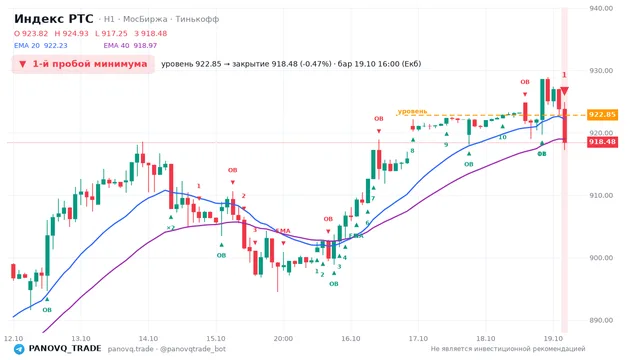
Task: Click the green '8' signal number
Action: [412, 151]
